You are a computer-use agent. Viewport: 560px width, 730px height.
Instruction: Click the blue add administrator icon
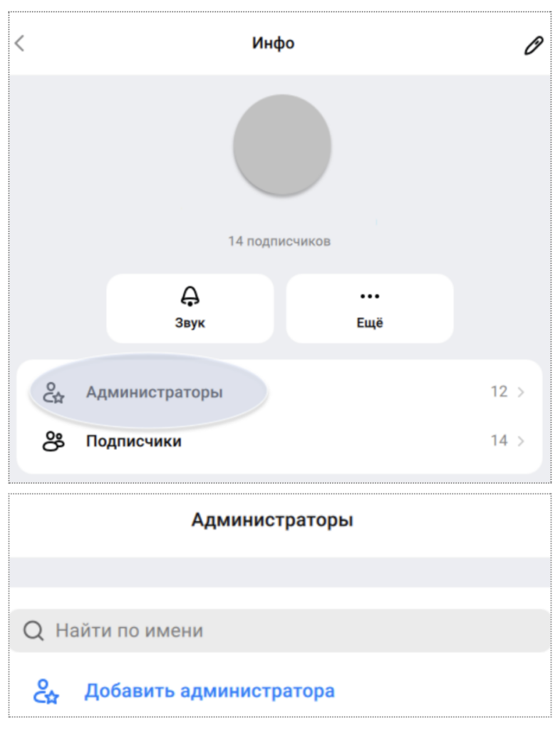(46, 692)
